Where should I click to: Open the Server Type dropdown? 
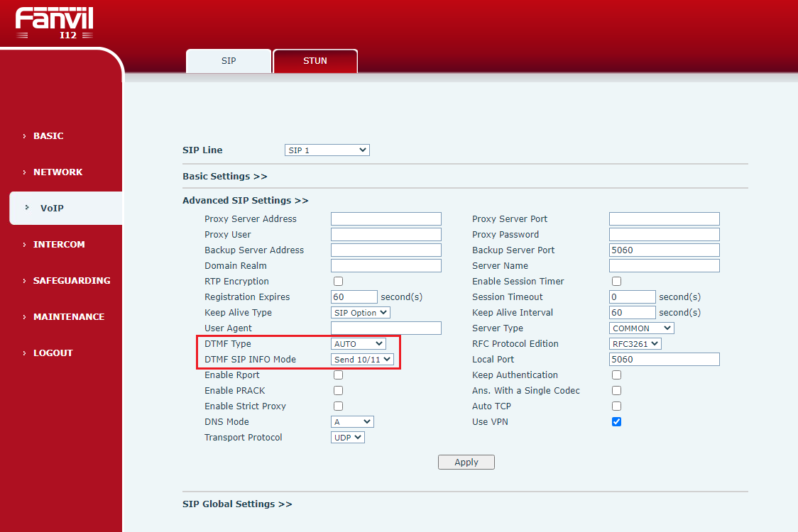tap(642, 328)
